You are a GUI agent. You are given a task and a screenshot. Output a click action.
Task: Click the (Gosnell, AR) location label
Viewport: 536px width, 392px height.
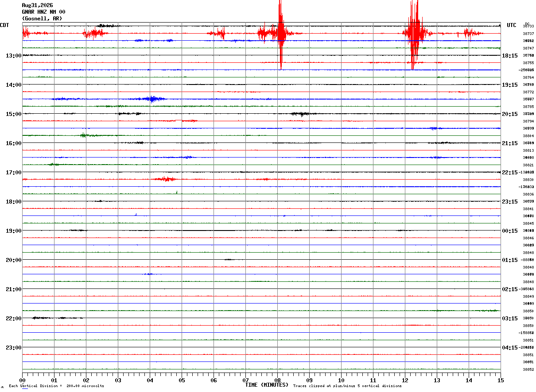(x=42, y=19)
